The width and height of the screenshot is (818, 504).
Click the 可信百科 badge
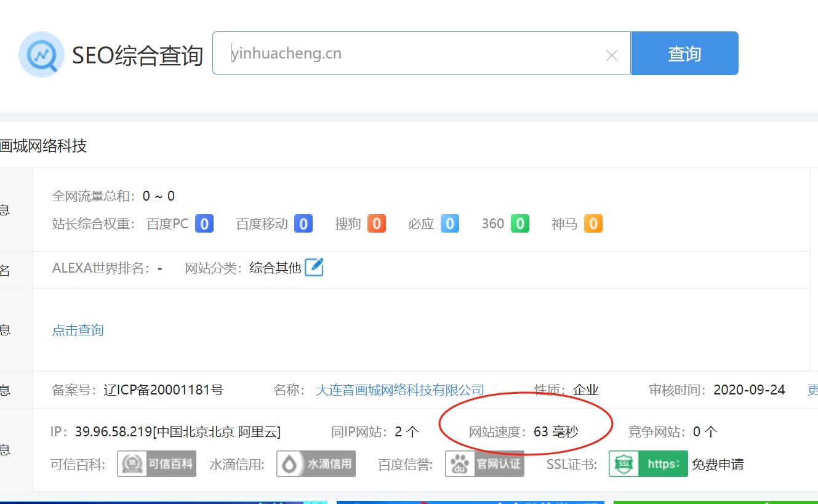(x=156, y=464)
